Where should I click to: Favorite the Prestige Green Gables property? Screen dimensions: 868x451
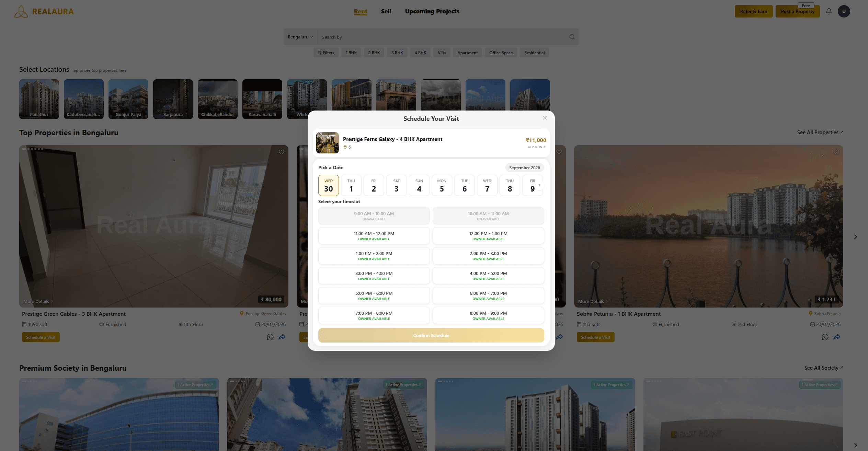click(281, 152)
